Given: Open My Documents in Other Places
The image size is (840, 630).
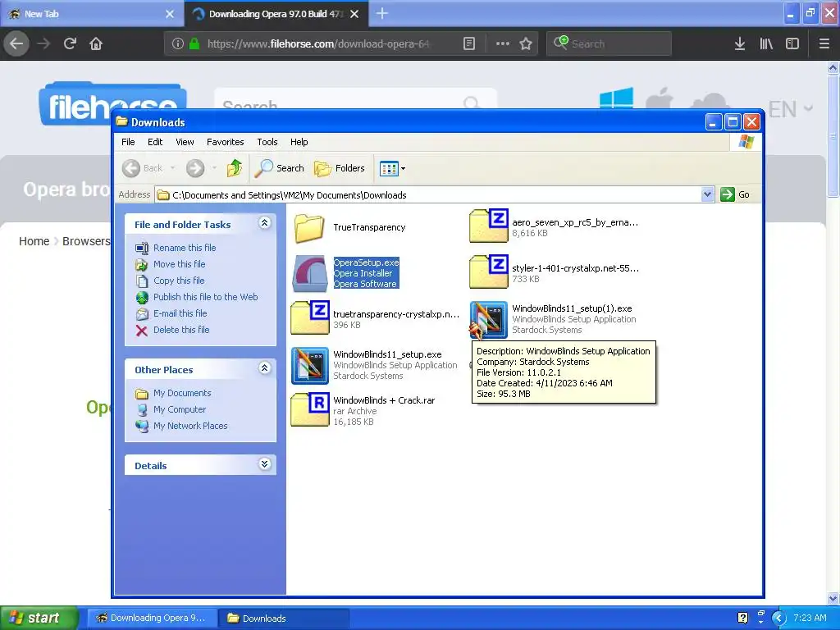Looking at the screenshot, I should 182,393.
